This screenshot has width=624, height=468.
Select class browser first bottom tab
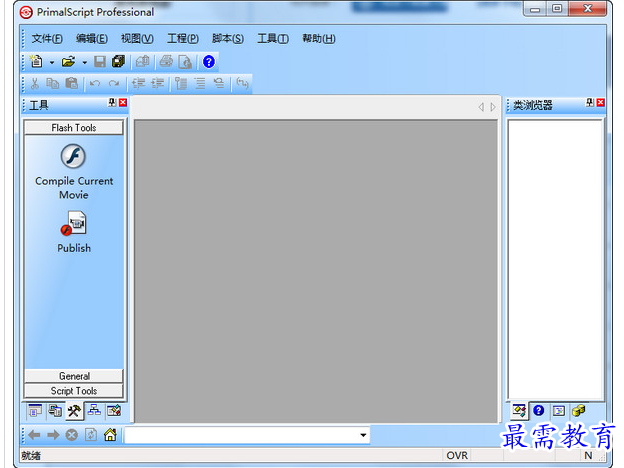(x=519, y=411)
